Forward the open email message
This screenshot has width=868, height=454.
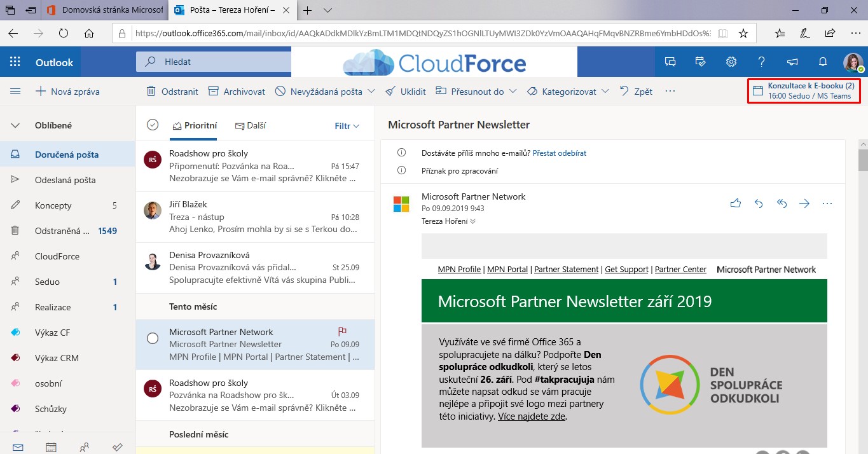pos(804,203)
